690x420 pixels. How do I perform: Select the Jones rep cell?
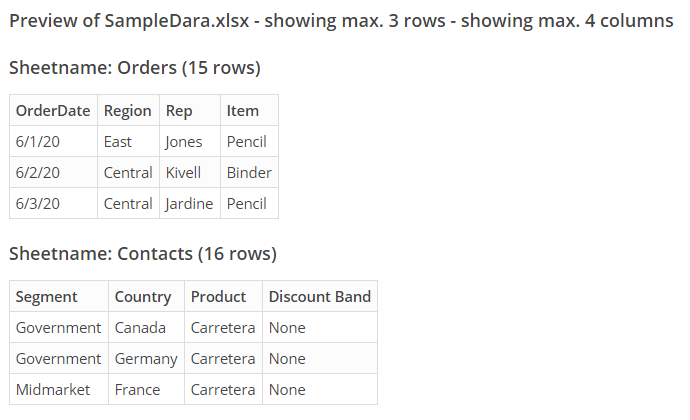click(x=184, y=142)
